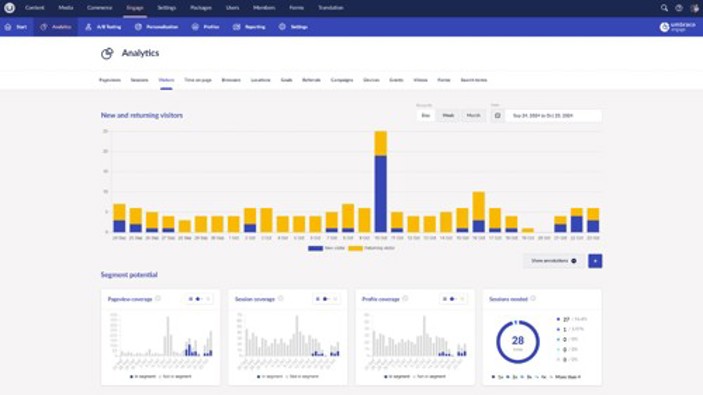Select Month grouping for the chart
The image size is (703, 395).
click(x=473, y=116)
